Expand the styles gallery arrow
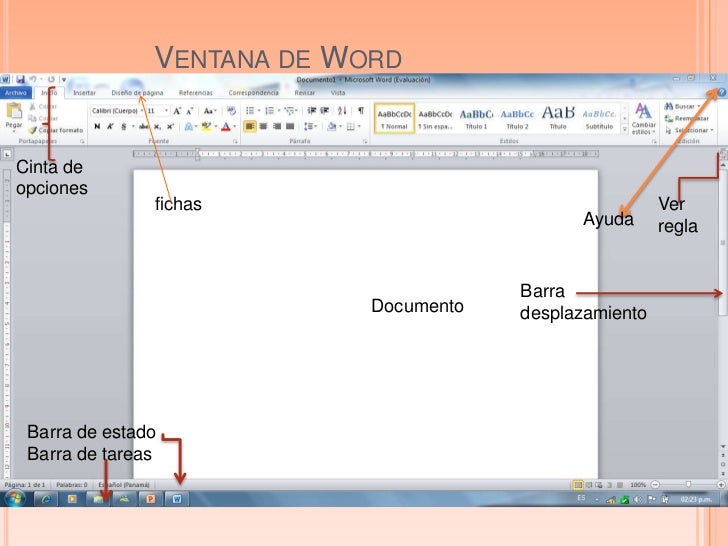Viewport: 728px width, 546px height. click(x=625, y=130)
